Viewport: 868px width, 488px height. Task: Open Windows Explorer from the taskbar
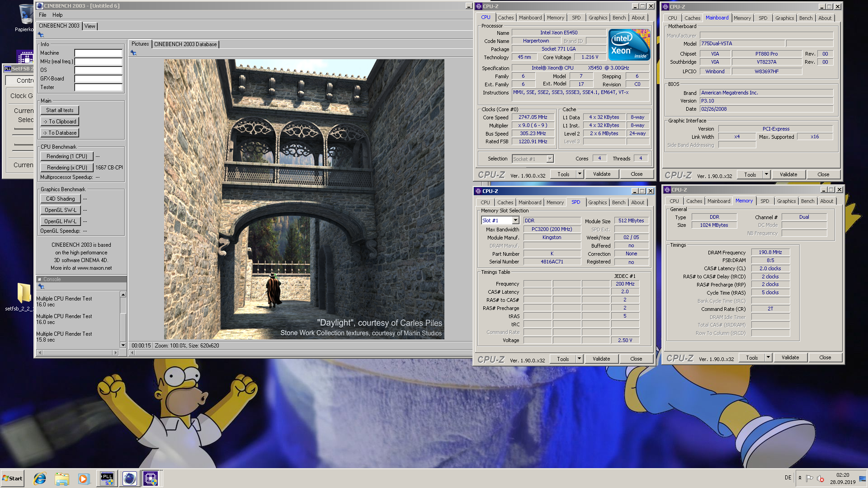click(62, 478)
